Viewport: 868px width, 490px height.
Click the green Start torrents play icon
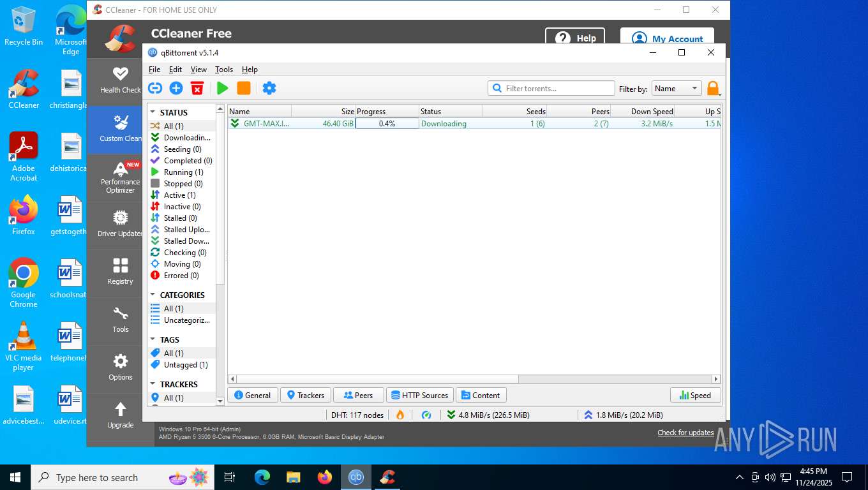click(222, 88)
